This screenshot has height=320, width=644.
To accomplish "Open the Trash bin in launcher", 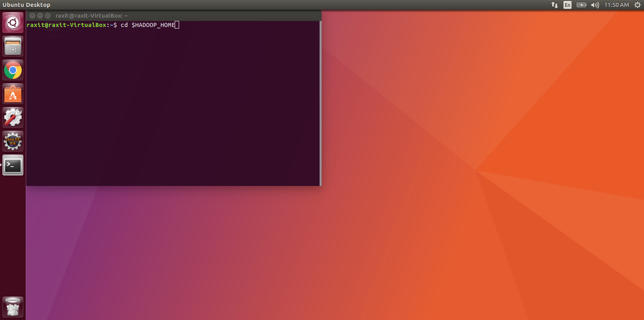I will pos(13,307).
